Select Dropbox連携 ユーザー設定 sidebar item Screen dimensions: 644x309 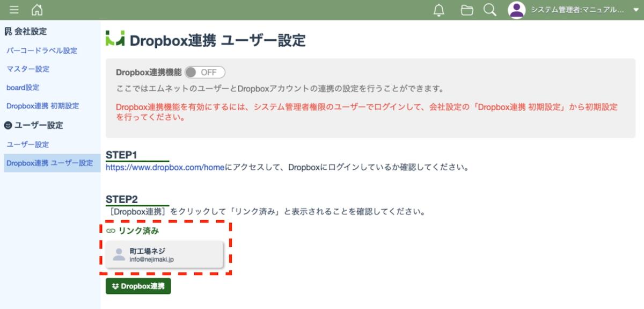coord(50,163)
